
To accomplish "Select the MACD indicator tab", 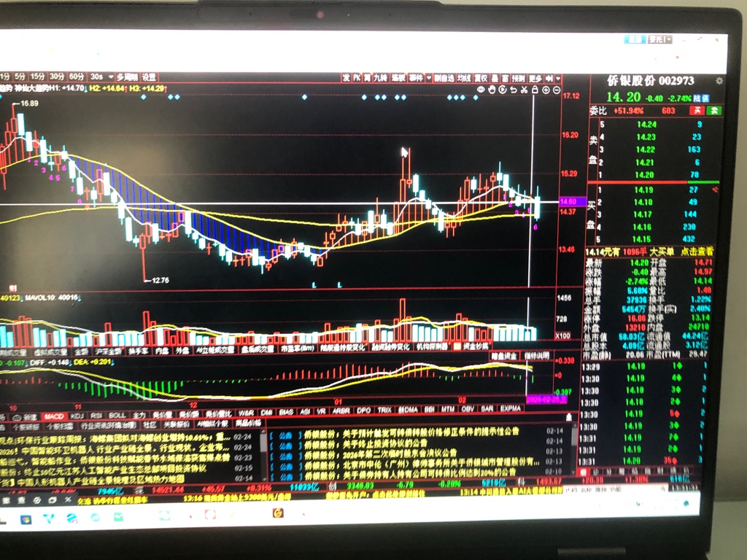I will pos(54,416).
